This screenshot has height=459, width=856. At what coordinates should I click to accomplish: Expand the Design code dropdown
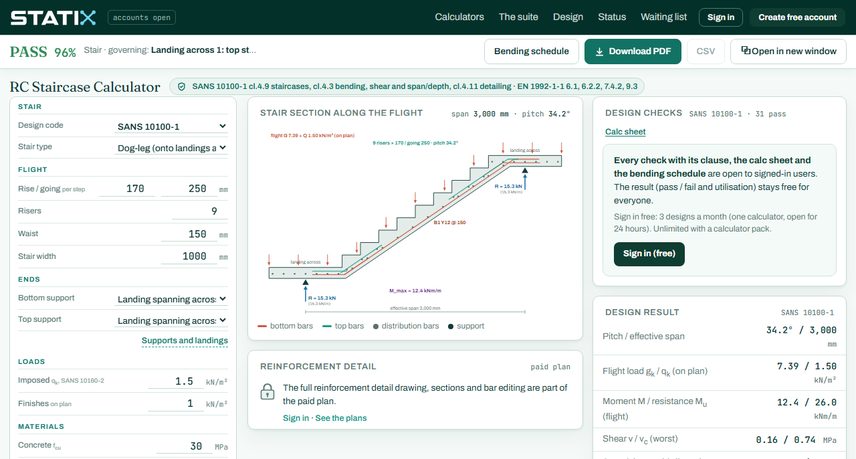[x=171, y=126]
